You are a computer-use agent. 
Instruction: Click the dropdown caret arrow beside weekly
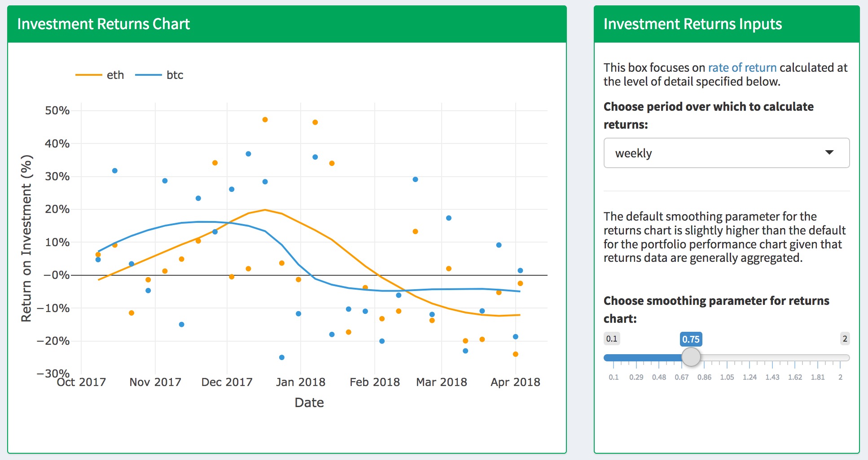(829, 153)
